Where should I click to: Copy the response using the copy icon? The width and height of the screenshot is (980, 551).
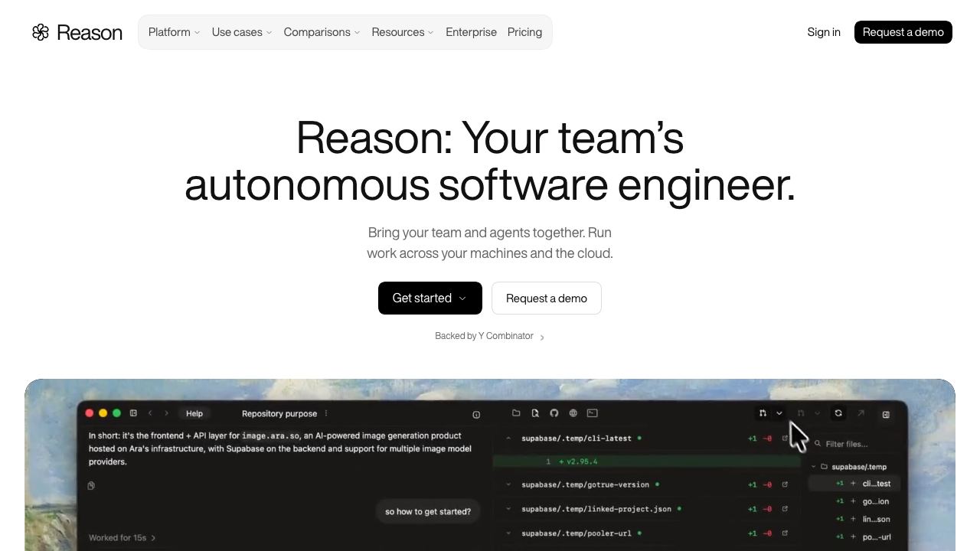(x=91, y=485)
